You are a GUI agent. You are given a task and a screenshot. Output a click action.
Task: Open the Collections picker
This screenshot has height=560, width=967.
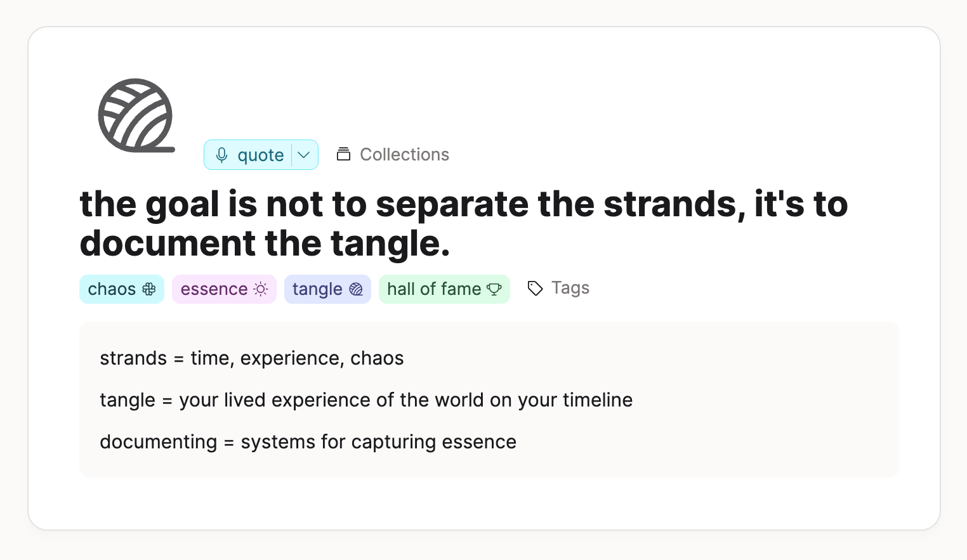click(x=404, y=154)
